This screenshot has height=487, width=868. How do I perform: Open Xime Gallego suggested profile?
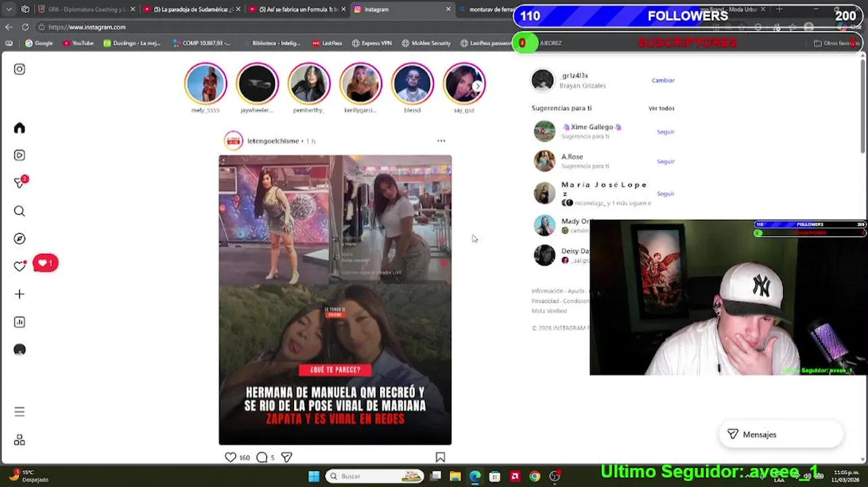coord(592,127)
